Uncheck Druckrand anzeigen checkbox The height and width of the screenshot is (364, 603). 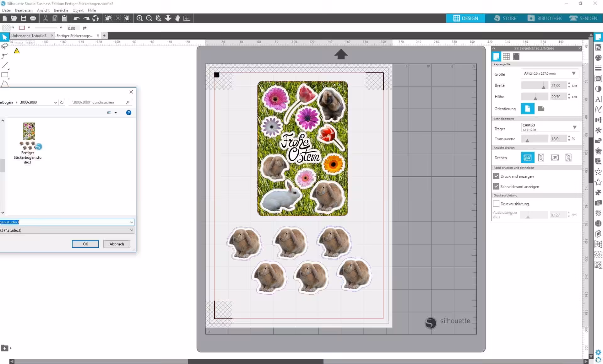pos(496,176)
